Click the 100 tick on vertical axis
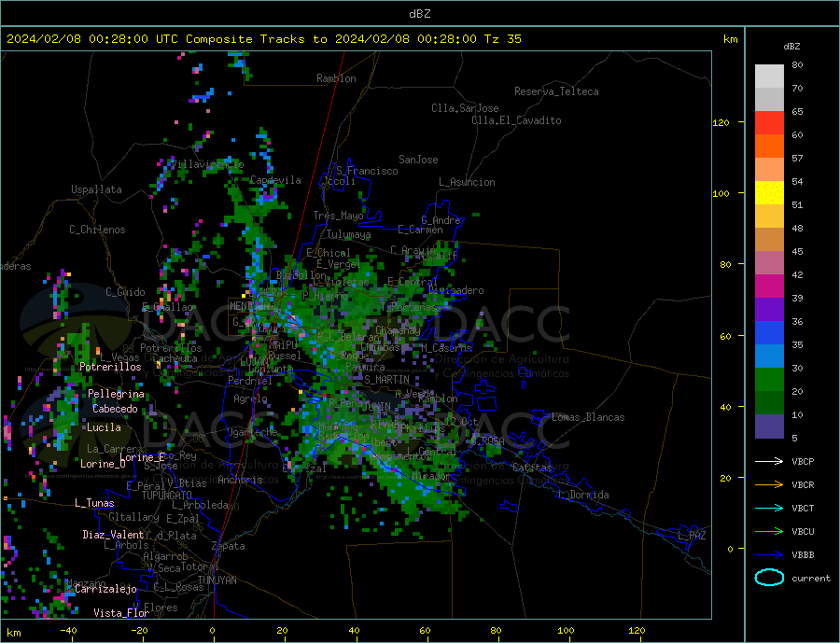The width and height of the screenshot is (840, 643). pyautogui.click(x=721, y=193)
